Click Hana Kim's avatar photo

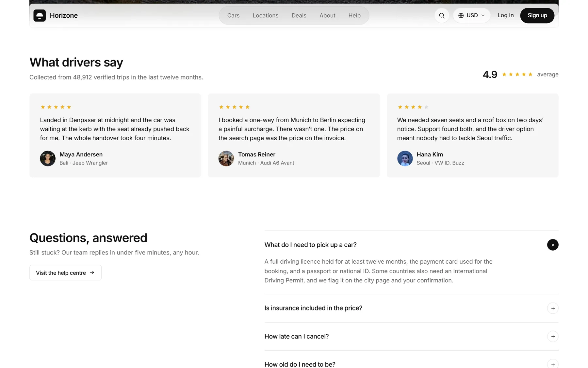tap(405, 158)
